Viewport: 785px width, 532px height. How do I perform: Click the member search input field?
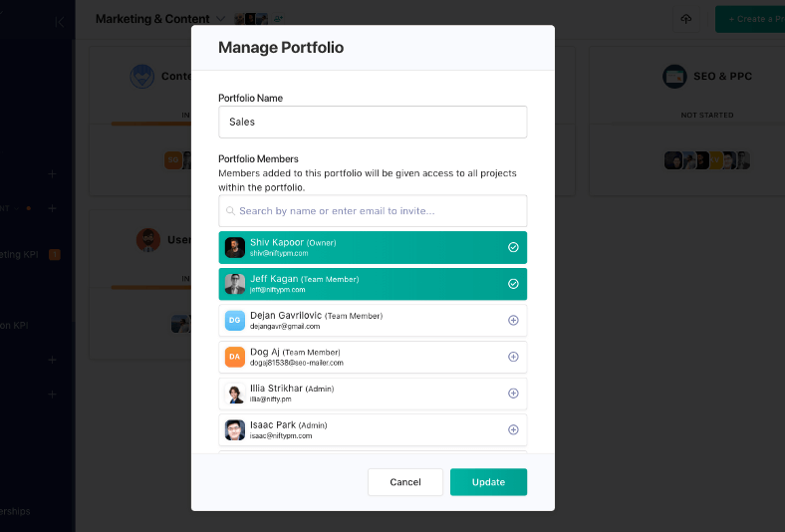pos(373,210)
